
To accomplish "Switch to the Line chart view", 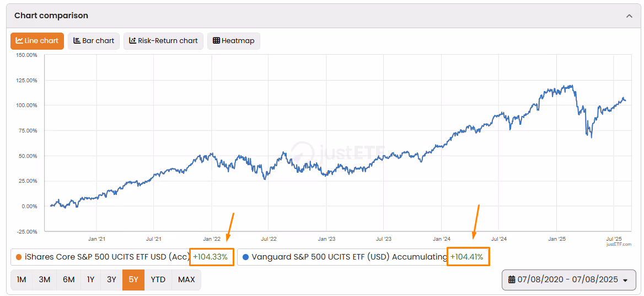I will point(37,41).
